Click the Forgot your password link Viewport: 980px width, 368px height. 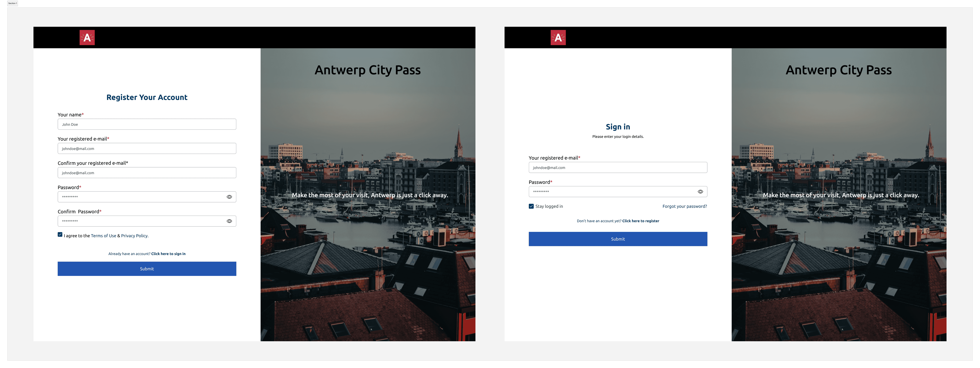point(684,206)
